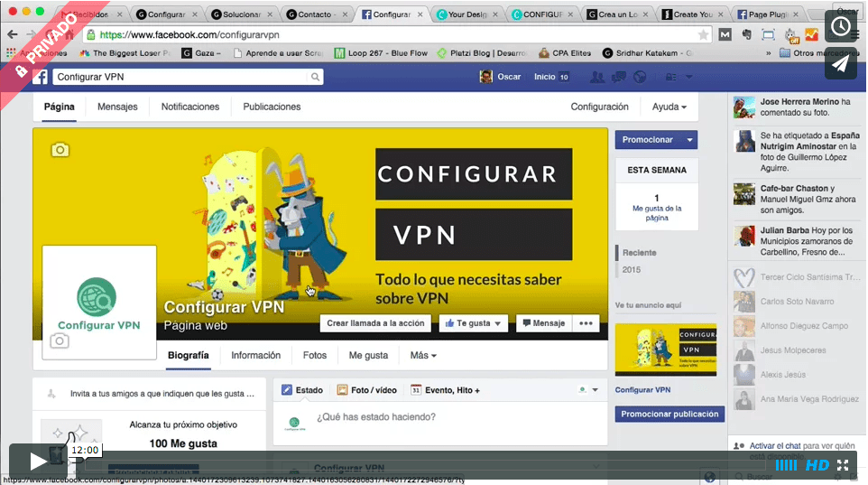The height and width of the screenshot is (485, 868).
Task: Switch to the Mensajes tab
Action: [x=117, y=107]
